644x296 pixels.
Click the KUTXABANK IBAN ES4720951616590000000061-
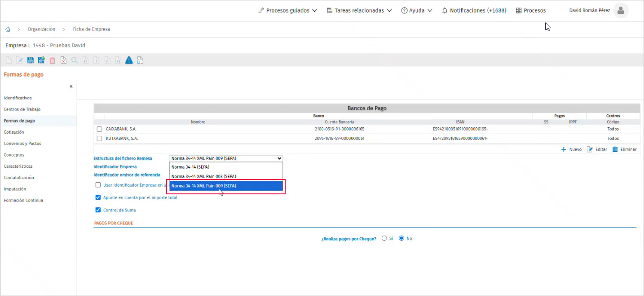click(x=460, y=139)
